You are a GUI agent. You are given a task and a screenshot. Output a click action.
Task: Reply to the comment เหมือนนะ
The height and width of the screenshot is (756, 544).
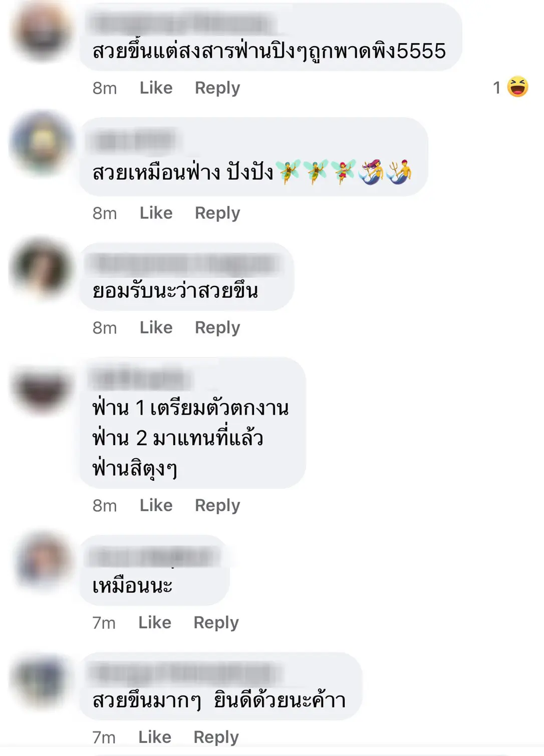tap(216, 623)
